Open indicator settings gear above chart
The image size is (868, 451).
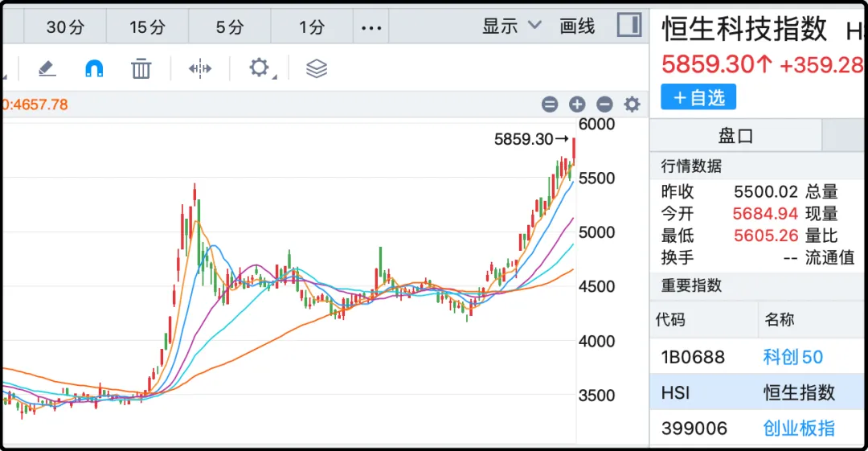click(633, 105)
